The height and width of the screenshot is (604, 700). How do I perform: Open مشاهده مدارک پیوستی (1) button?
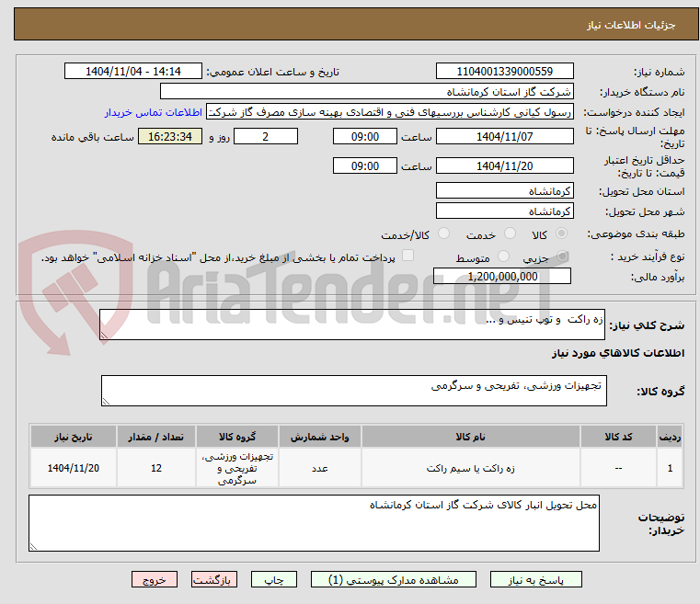394,579
